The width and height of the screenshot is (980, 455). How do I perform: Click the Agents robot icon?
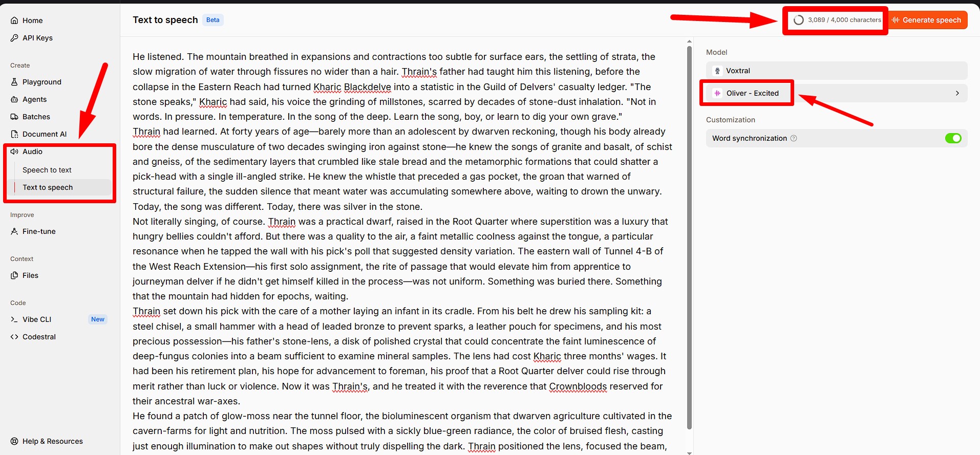pyautogui.click(x=14, y=99)
